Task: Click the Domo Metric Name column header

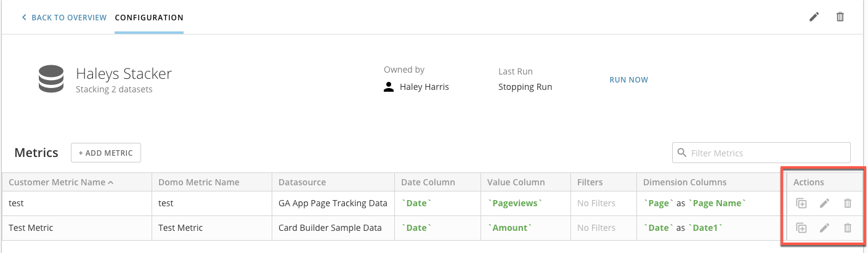Action: (212, 182)
